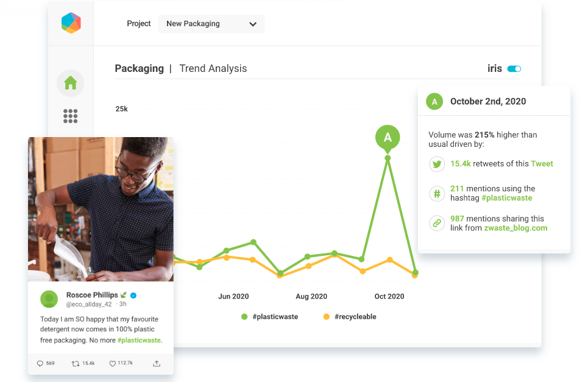Click the colorful hexagon app logo
588x382 pixels.
[70, 23]
